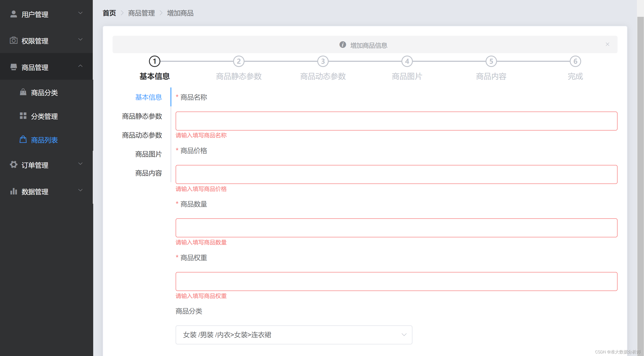644x356 pixels.
Task: Click the shop icon beside 商品管理
Action: (14, 67)
